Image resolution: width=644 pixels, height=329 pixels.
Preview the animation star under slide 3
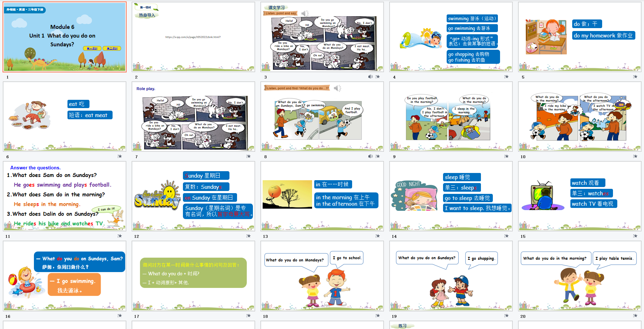(378, 77)
